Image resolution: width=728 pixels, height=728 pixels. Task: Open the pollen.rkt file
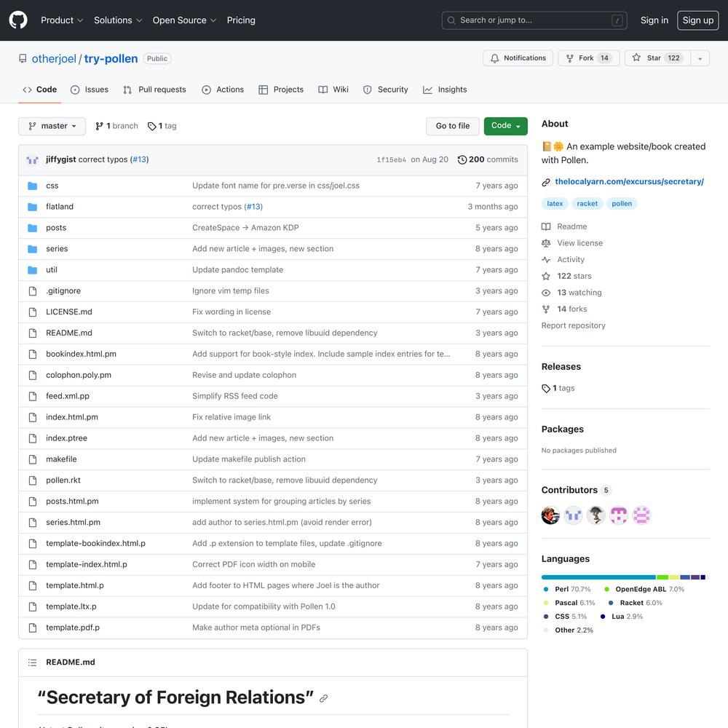coord(63,480)
